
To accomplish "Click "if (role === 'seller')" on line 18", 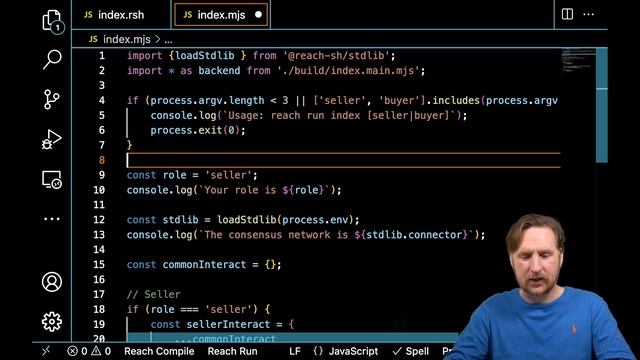I will (192, 309).
